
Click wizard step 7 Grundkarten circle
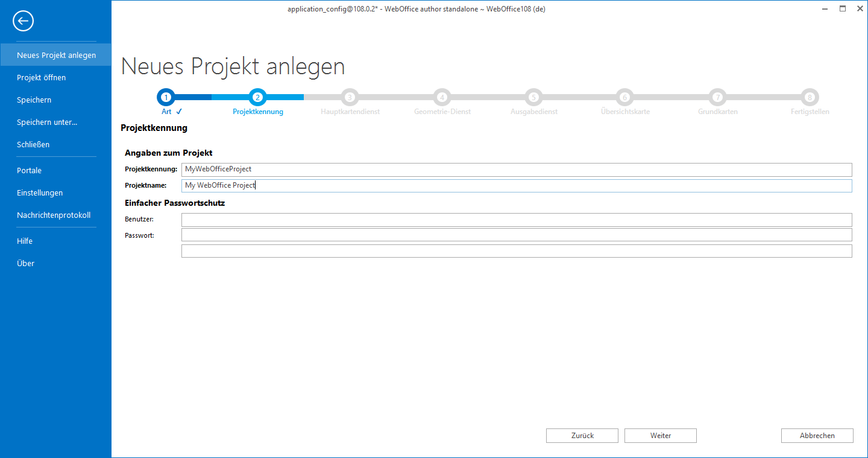(717, 97)
